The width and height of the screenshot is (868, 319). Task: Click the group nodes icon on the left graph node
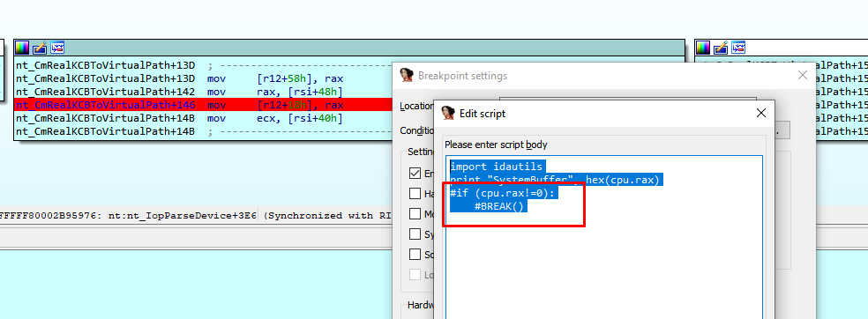pos(57,48)
